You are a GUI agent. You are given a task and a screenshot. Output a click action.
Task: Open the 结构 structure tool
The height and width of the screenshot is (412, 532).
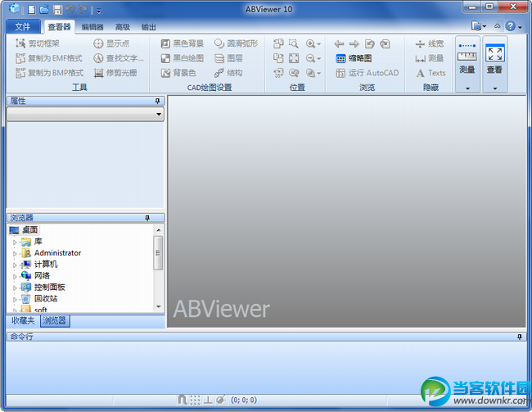click(x=228, y=73)
